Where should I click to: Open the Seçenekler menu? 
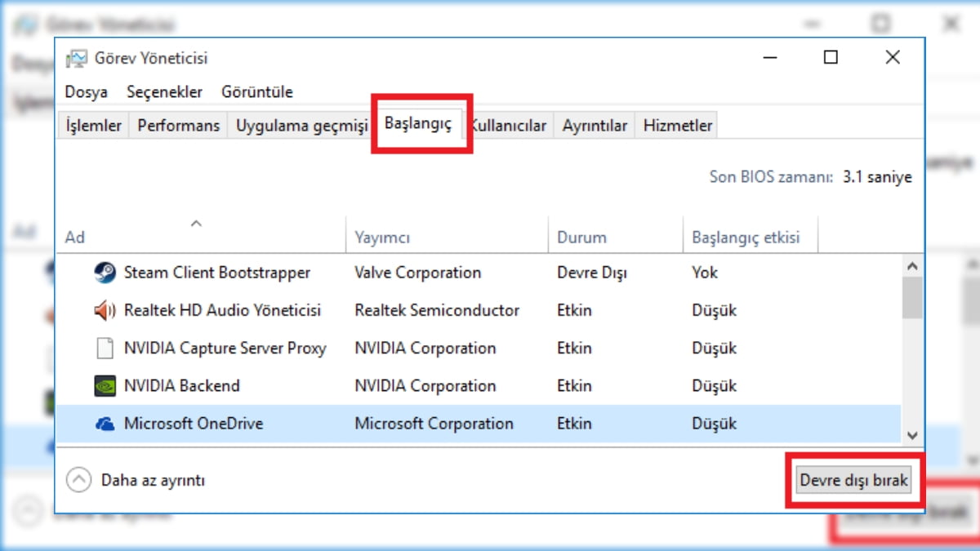click(164, 92)
